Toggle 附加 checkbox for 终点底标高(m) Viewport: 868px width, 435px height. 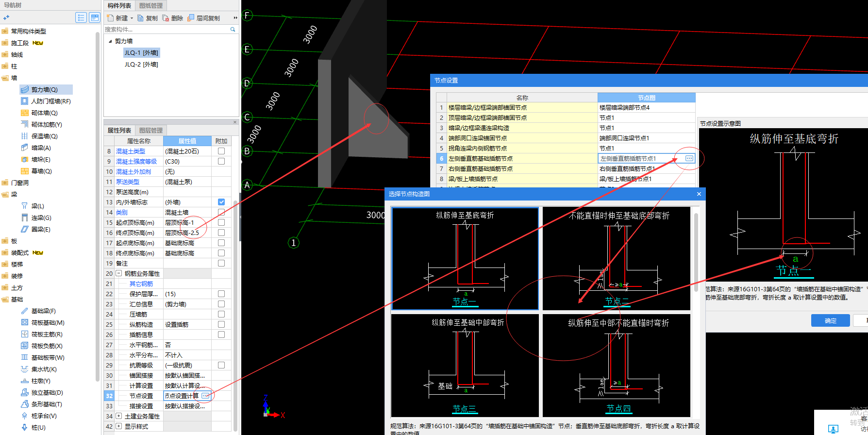click(x=221, y=253)
